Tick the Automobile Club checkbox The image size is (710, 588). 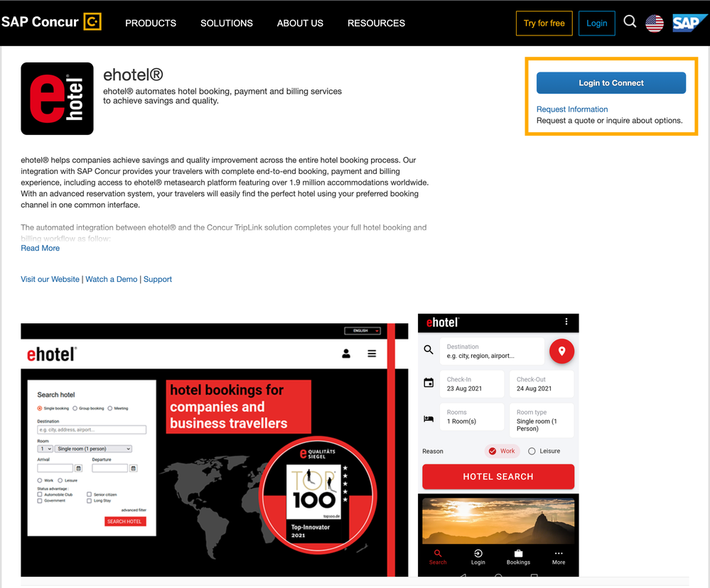pos(40,494)
